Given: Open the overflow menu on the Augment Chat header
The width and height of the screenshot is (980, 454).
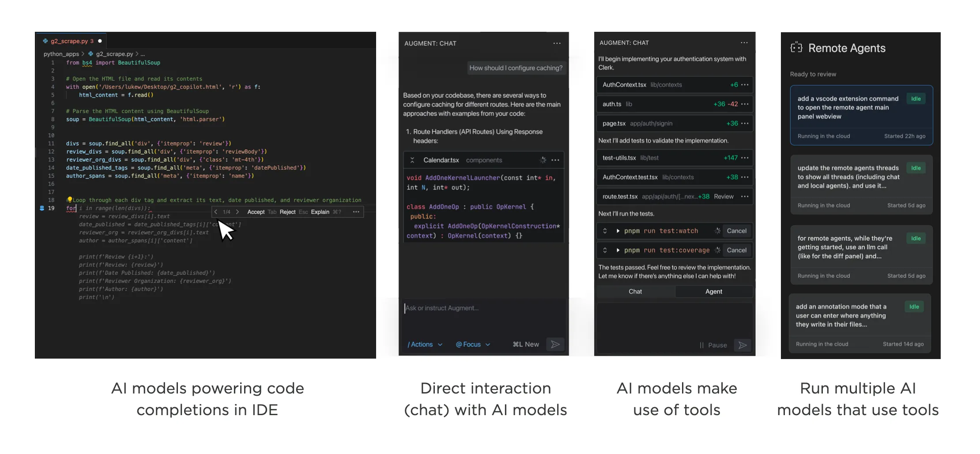Looking at the screenshot, I should click(556, 43).
